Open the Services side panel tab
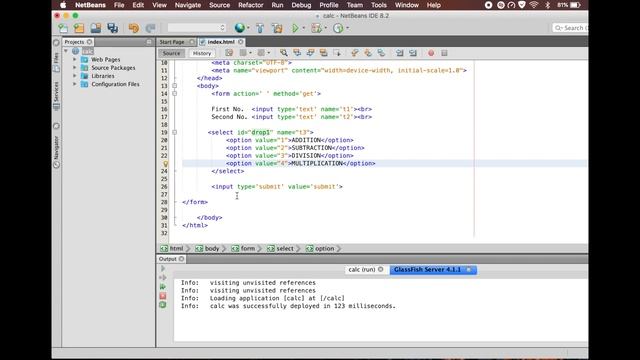Viewport: 640px width, 360px height. point(56,96)
